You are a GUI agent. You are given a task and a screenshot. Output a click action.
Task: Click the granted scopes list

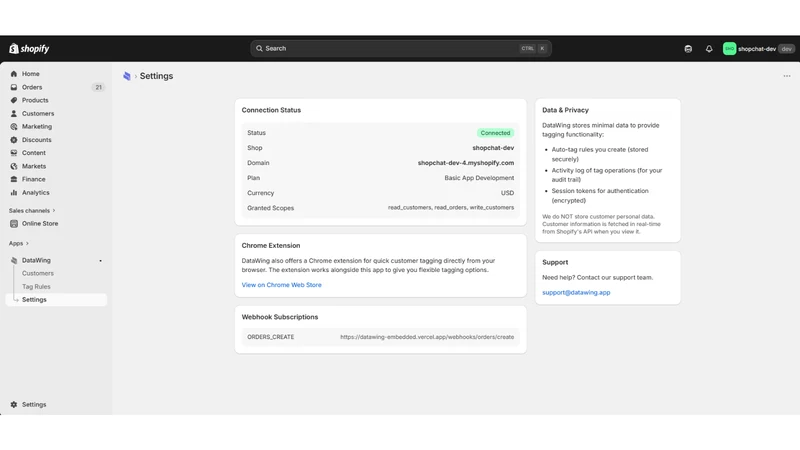(x=451, y=208)
